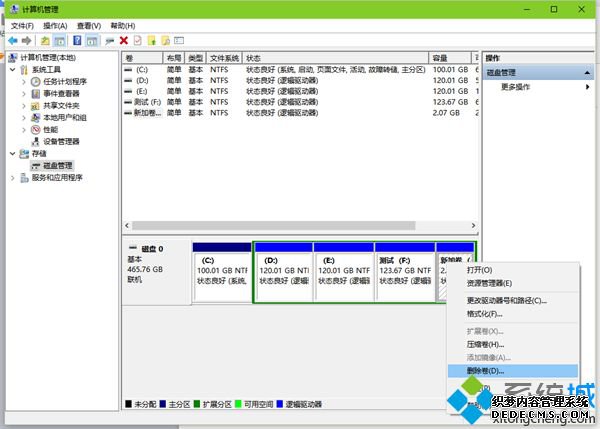Click the yellow page with magnifier icon
The width and height of the screenshot is (600, 429).
[166, 41]
